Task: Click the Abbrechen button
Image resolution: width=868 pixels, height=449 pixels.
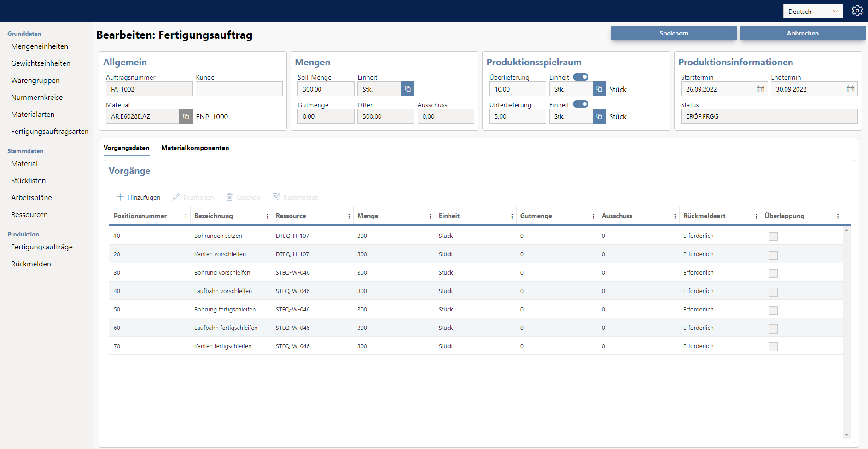Action: point(803,33)
